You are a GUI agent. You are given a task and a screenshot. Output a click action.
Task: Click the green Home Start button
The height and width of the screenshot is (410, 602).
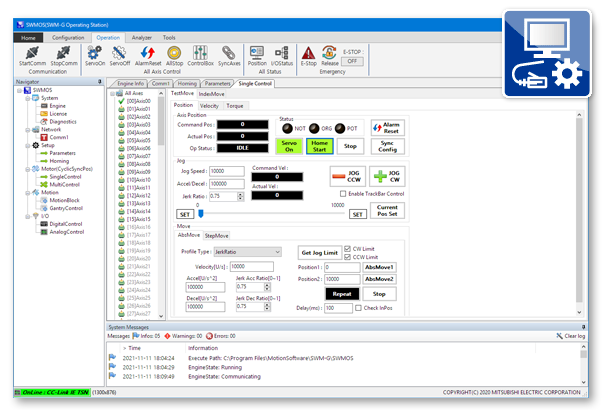[320, 145]
